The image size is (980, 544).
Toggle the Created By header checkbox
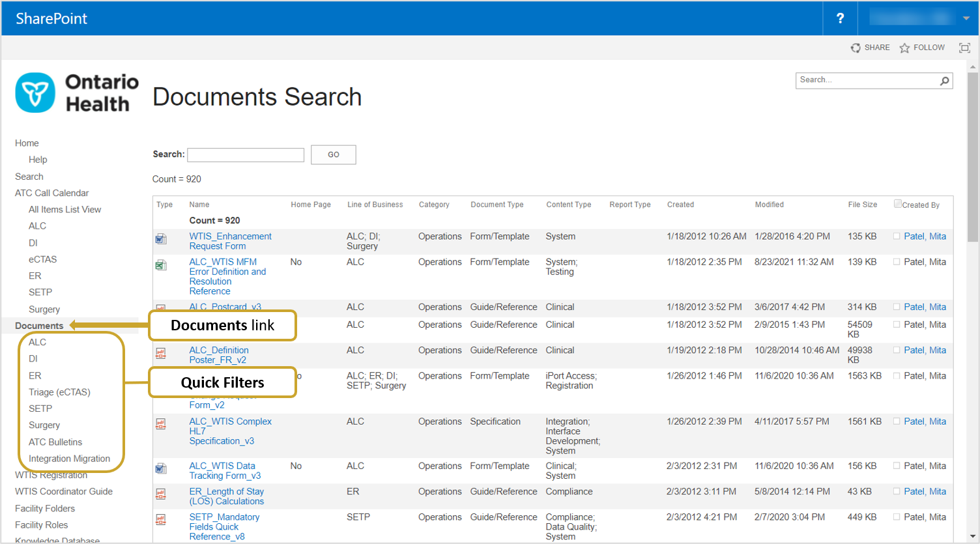pyautogui.click(x=898, y=204)
